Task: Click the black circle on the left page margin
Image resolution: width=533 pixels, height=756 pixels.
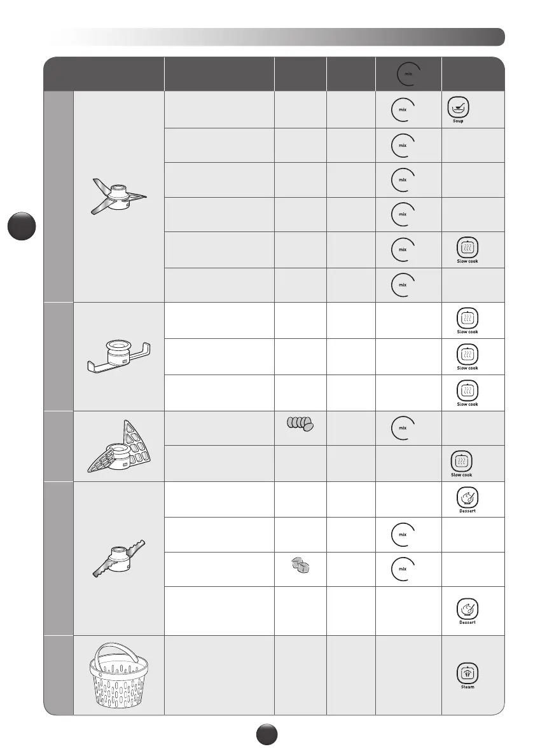Action: 22,227
